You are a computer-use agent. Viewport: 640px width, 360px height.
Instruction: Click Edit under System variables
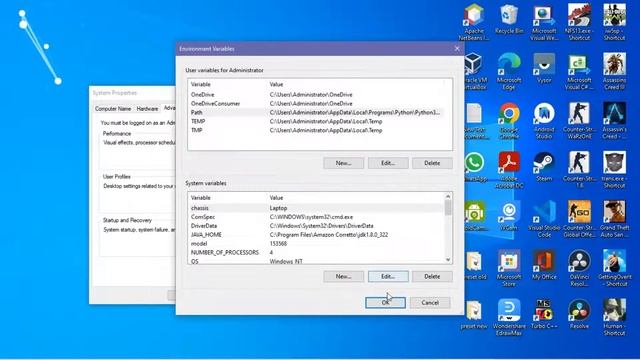(388, 276)
